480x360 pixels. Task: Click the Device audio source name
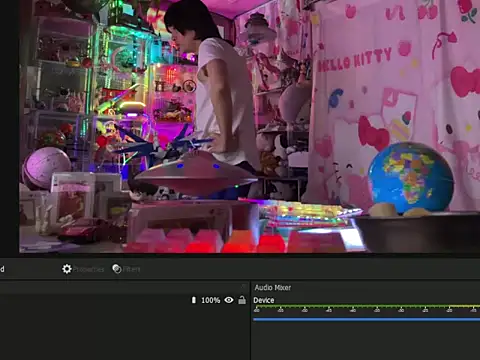tap(264, 300)
